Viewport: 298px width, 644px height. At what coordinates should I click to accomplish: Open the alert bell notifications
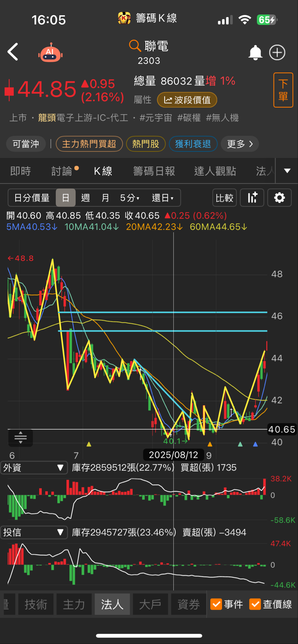click(255, 52)
